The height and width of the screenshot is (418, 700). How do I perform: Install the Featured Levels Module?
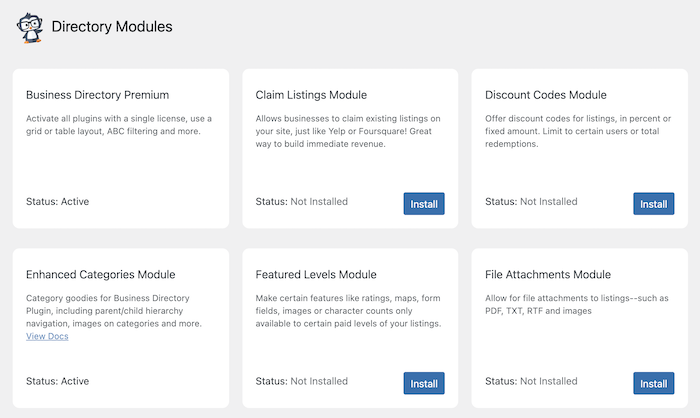[x=424, y=383]
